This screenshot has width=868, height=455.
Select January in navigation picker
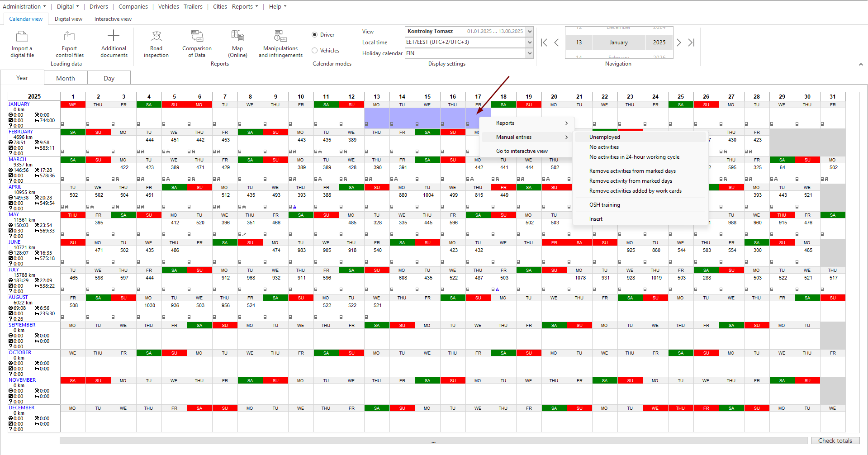point(618,43)
